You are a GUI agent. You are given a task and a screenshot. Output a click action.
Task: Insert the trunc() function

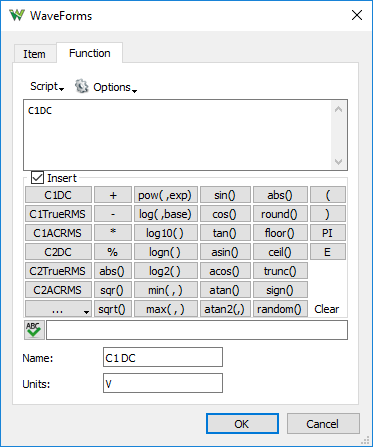[280, 271]
